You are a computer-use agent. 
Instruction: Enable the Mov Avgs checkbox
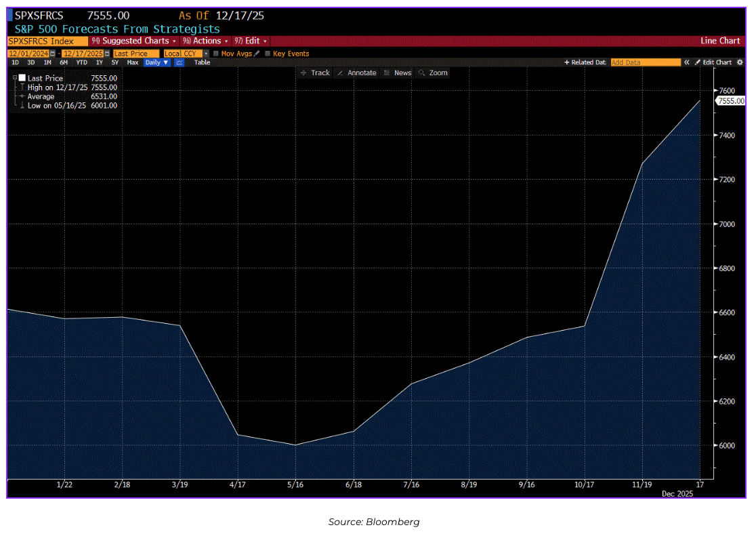pos(216,54)
